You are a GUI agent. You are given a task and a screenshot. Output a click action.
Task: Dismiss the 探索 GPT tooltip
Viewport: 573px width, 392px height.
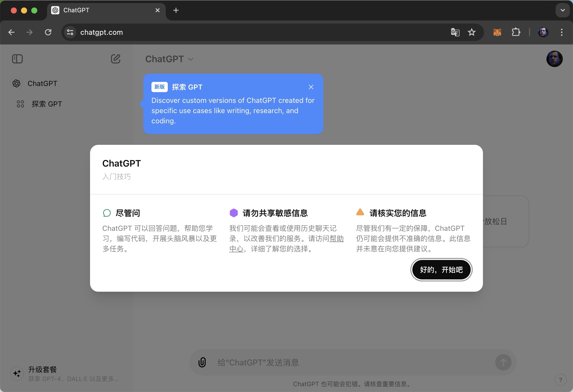click(311, 87)
